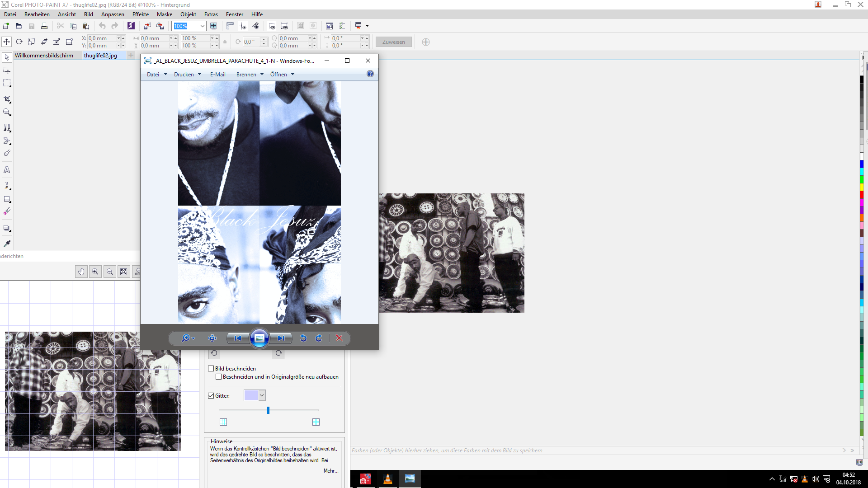Image resolution: width=868 pixels, height=488 pixels.
Task: Click the Import icon in the toolbar
Action: [147, 26]
